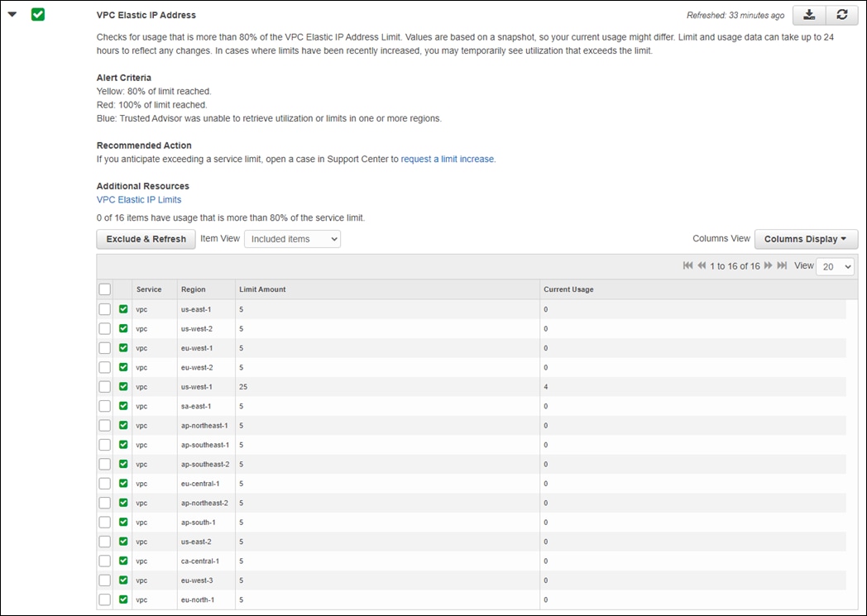Open the VPC Elastic IP Limits link
The height and width of the screenshot is (616, 867).
pos(139,199)
